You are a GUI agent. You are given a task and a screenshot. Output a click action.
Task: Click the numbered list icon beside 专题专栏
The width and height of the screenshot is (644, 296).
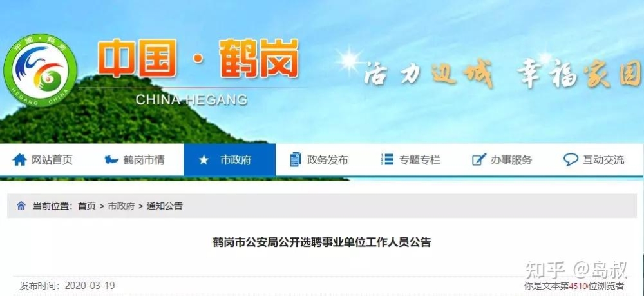(x=387, y=159)
